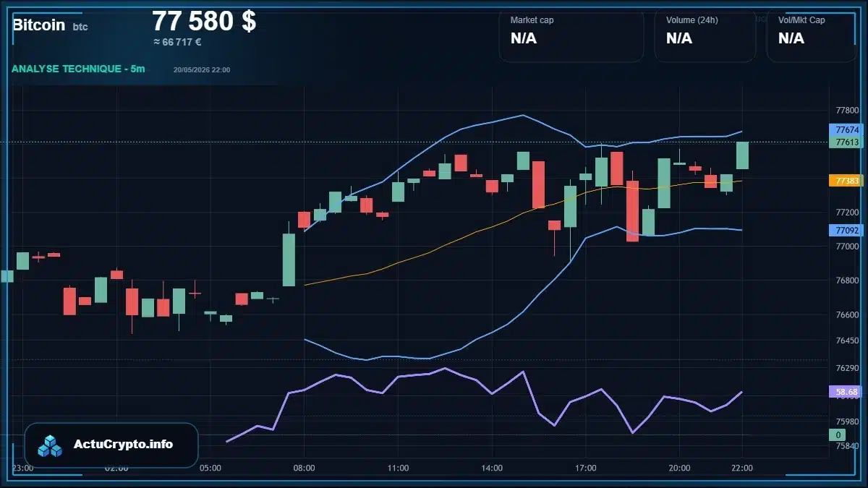
Task: Select the Bitcoin title text
Action: (39, 25)
